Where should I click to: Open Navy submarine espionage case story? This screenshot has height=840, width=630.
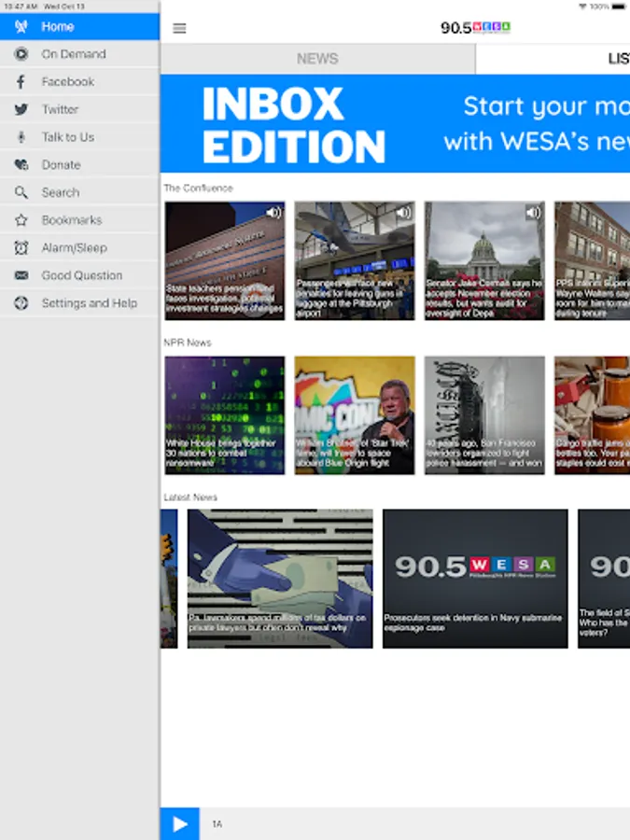[x=475, y=579]
